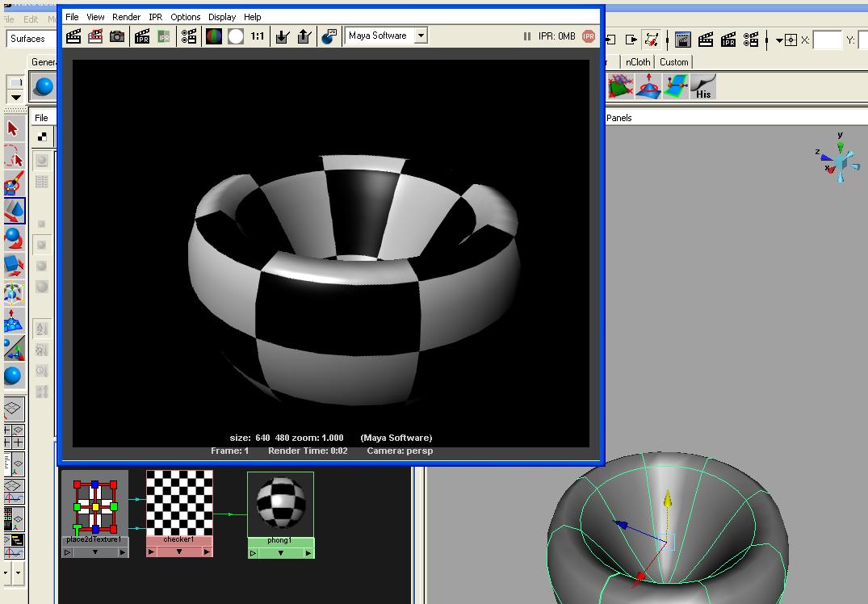Open Render View File menu
Image resolution: width=868 pixels, height=604 pixels.
[x=72, y=17]
